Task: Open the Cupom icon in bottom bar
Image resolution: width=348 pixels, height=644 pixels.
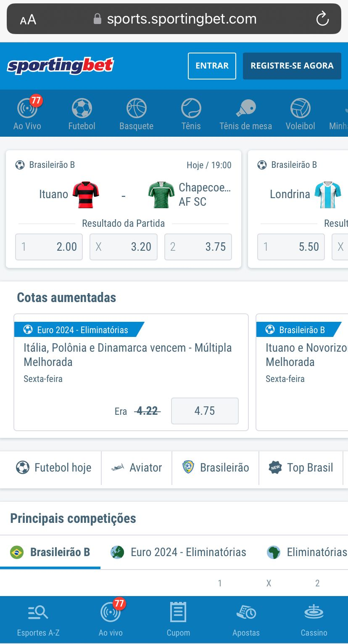Action: tap(178, 618)
